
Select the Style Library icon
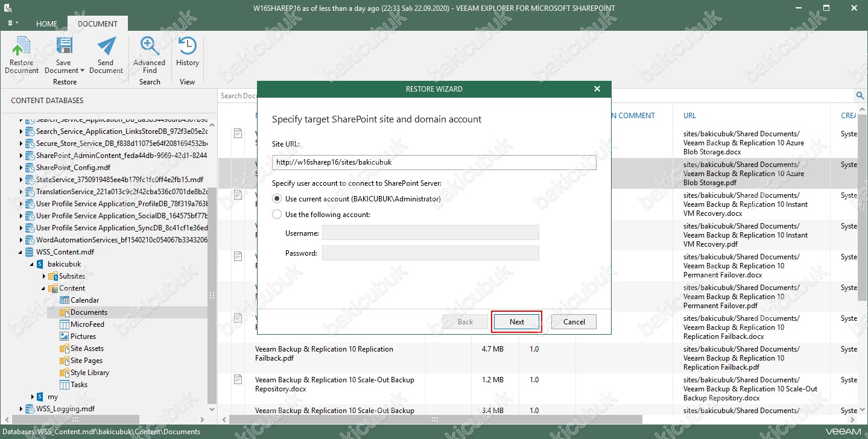tap(65, 373)
